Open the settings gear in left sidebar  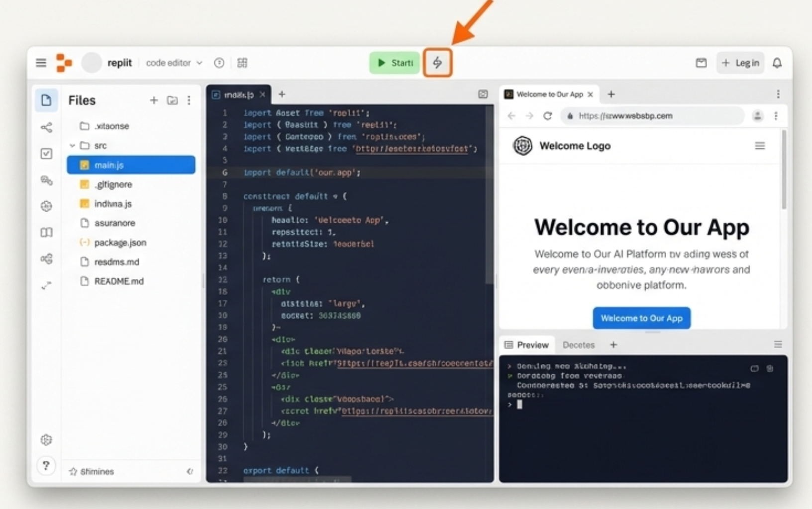(x=46, y=439)
